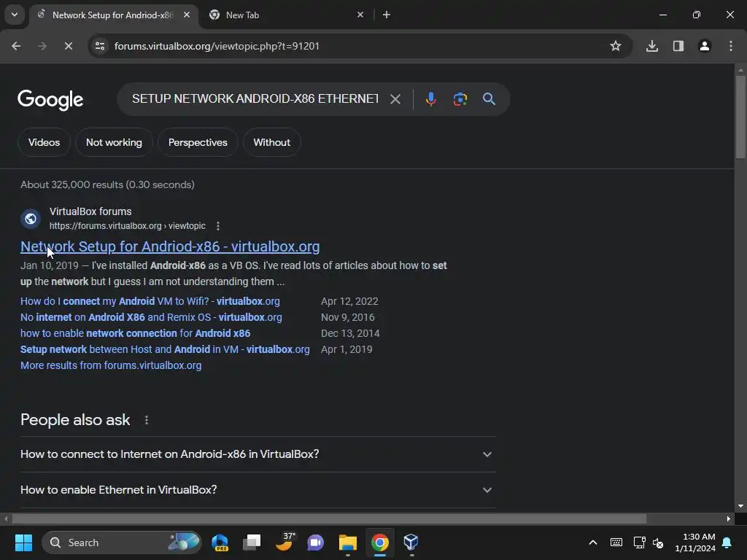Select the Videos filter chip
Viewport: 747px width, 560px height.
coord(44,142)
